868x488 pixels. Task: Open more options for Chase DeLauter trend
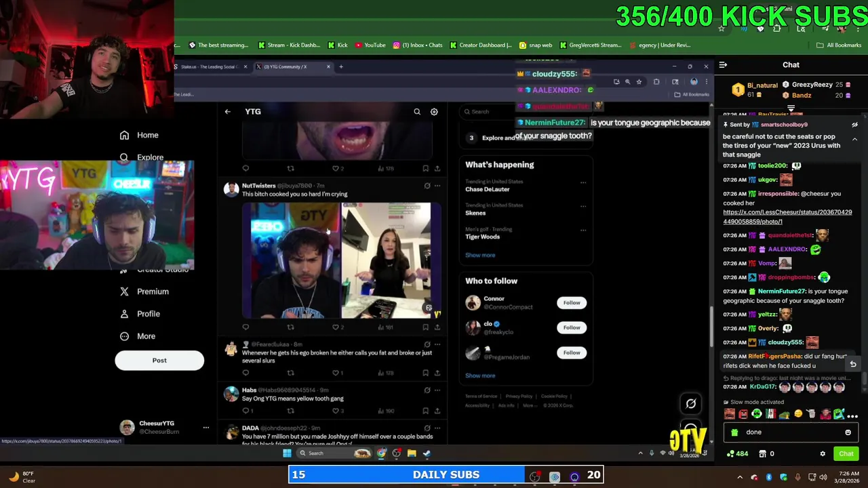coord(583,182)
